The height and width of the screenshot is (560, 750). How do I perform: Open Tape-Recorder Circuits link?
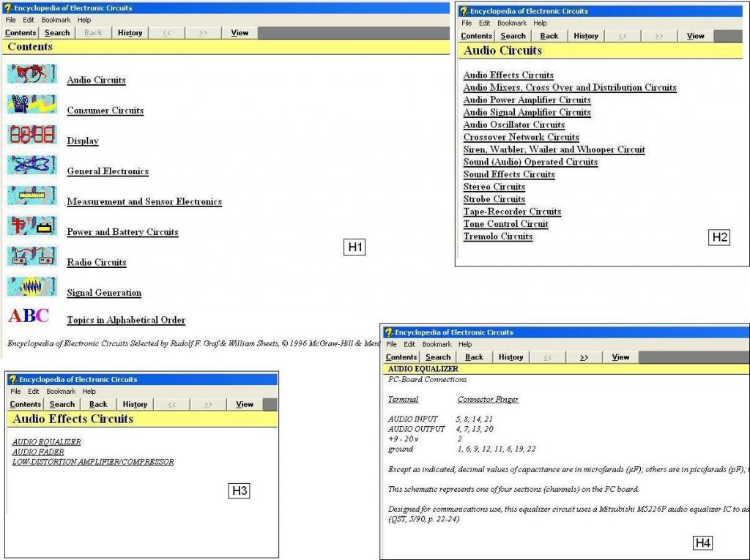(x=512, y=212)
